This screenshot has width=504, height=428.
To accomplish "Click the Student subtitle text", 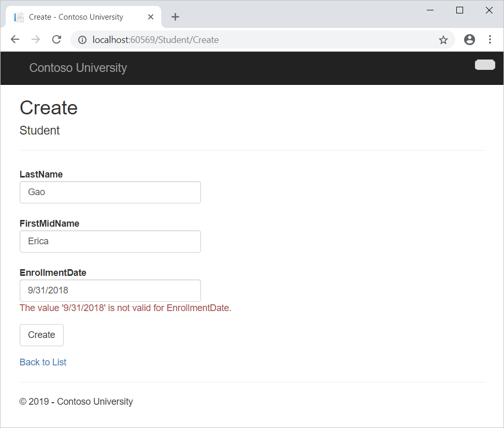I will click(x=39, y=130).
